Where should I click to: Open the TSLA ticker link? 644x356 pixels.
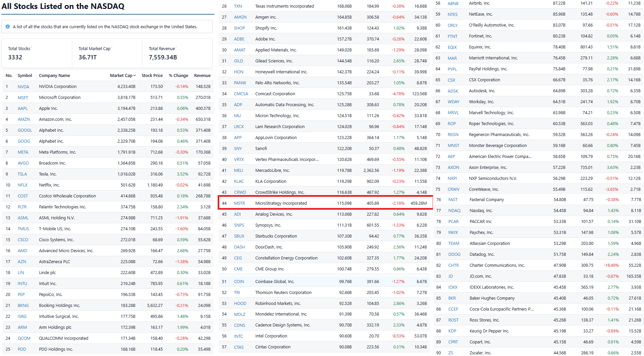click(x=23, y=174)
